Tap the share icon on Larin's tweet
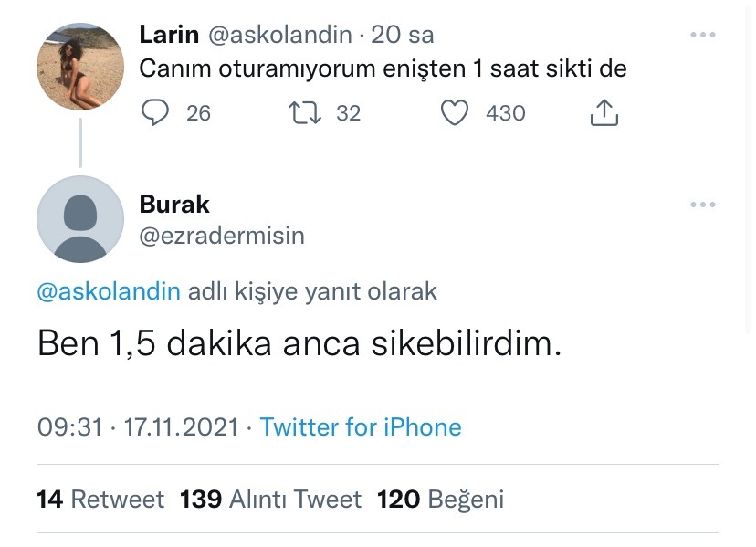This screenshot has width=756, height=547. pos(604,112)
